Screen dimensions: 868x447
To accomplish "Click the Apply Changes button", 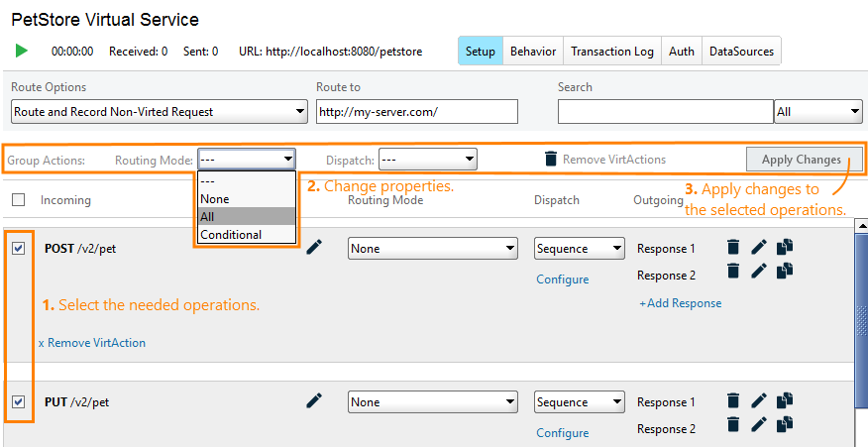I will pos(804,160).
